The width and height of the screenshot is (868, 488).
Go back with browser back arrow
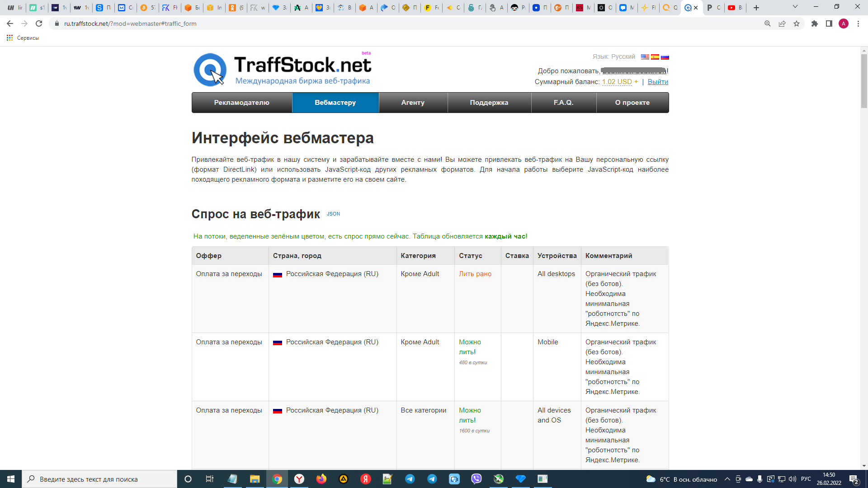coord(10,23)
